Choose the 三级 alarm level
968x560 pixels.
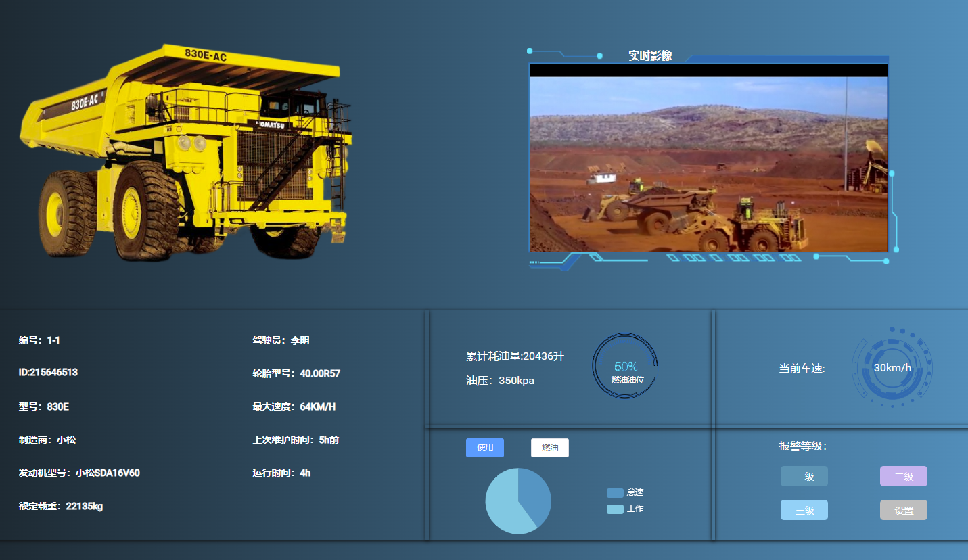point(804,510)
